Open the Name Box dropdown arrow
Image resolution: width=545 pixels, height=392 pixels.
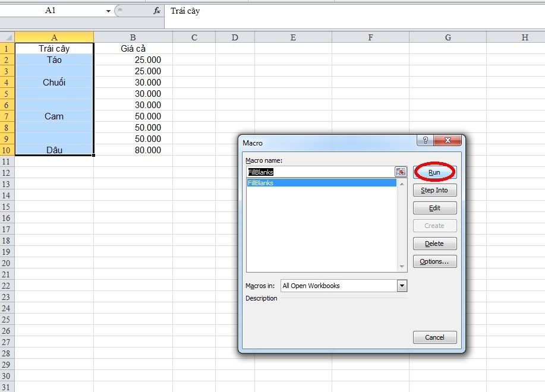pyautogui.click(x=108, y=11)
